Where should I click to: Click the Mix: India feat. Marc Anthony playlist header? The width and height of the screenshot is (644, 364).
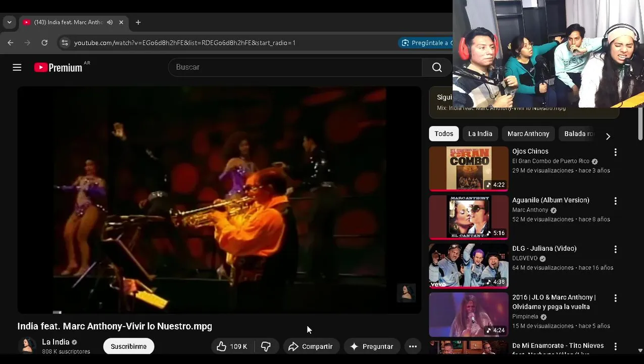[x=501, y=108]
